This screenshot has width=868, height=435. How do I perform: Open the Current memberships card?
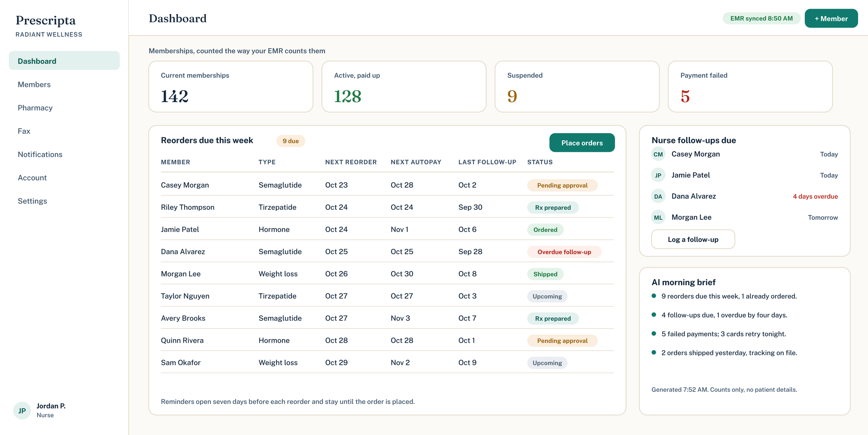pos(231,86)
